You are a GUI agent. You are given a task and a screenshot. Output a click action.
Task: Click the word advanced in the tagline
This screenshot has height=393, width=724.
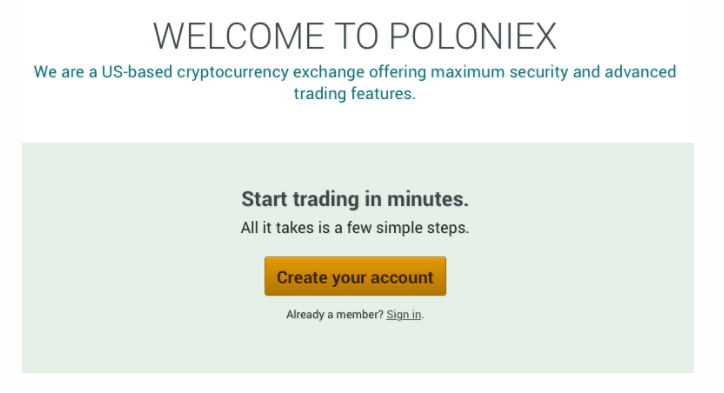pos(640,72)
